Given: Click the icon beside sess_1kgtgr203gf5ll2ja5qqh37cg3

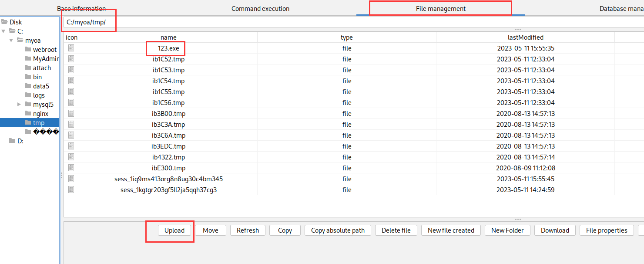Looking at the screenshot, I should pyautogui.click(x=71, y=190).
